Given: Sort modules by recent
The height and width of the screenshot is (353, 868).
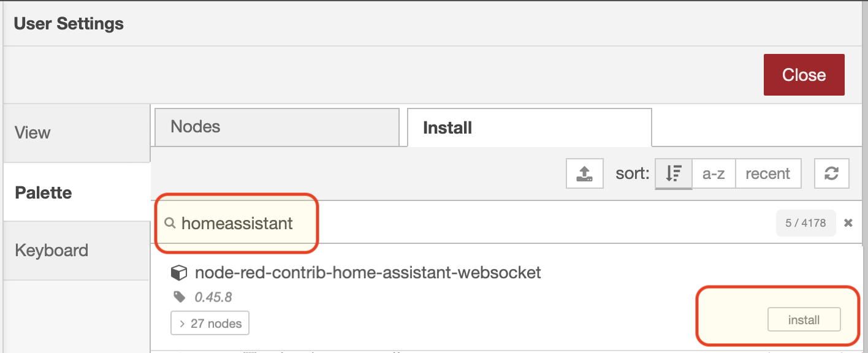Looking at the screenshot, I should [767, 173].
